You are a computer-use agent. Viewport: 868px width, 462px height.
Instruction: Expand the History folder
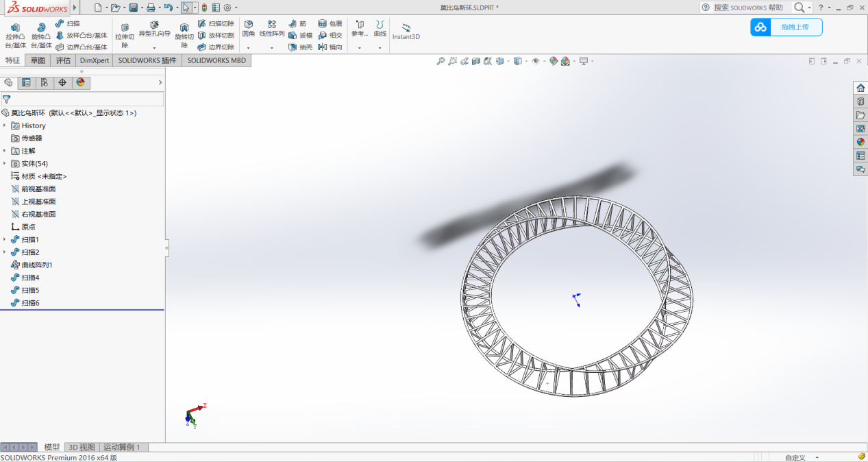[5, 125]
